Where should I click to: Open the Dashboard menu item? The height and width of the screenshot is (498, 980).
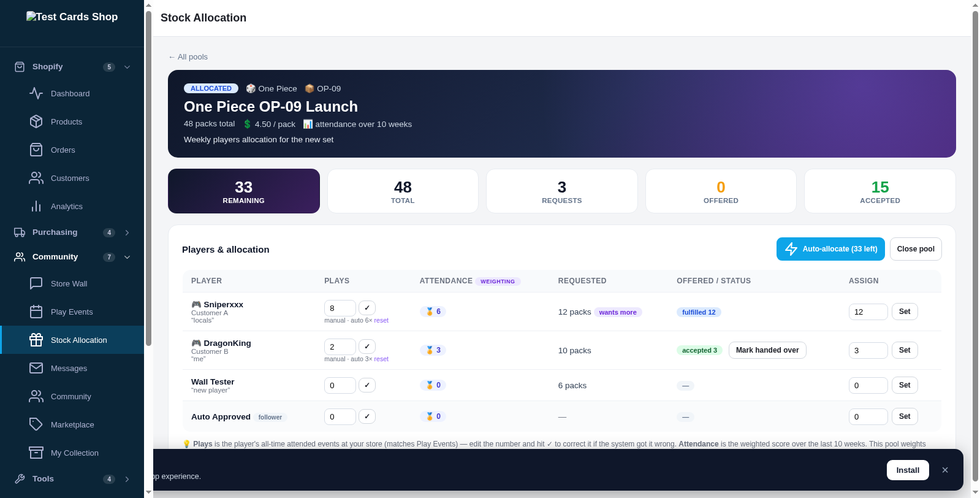pyautogui.click(x=72, y=93)
